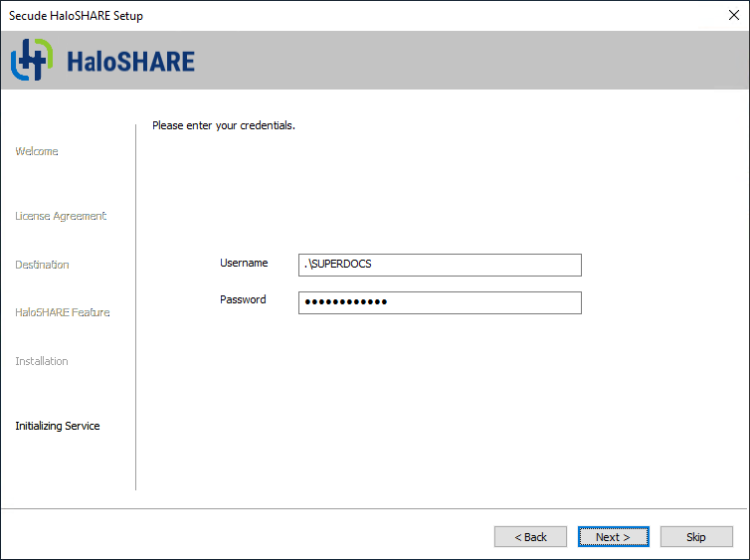Select the Initializing Service step
The height and width of the screenshot is (560, 750).
(58, 426)
